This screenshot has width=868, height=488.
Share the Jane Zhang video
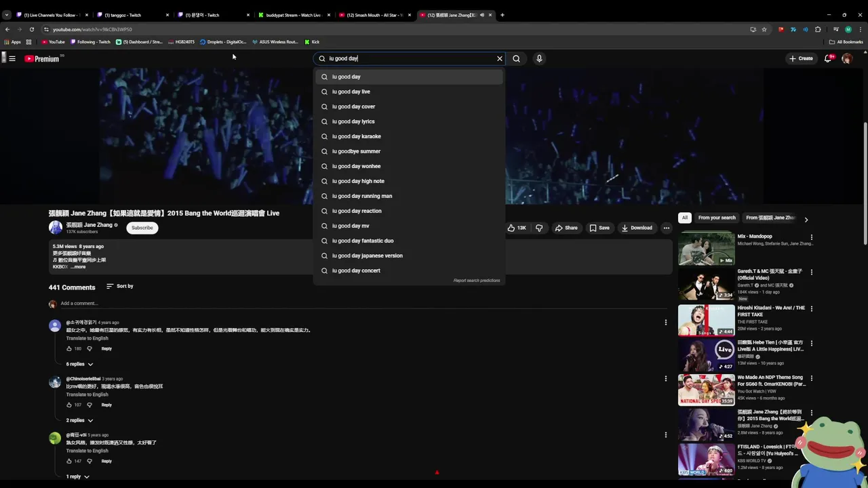click(x=566, y=228)
